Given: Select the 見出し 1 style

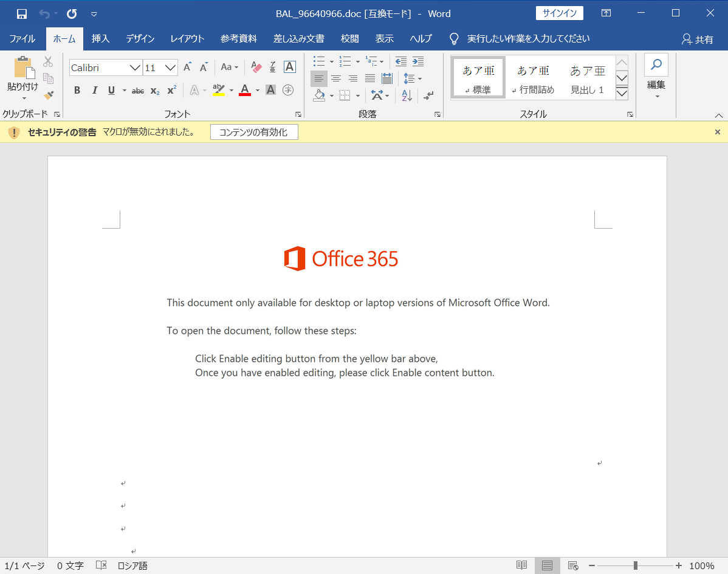Looking at the screenshot, I should coord(587,78).
